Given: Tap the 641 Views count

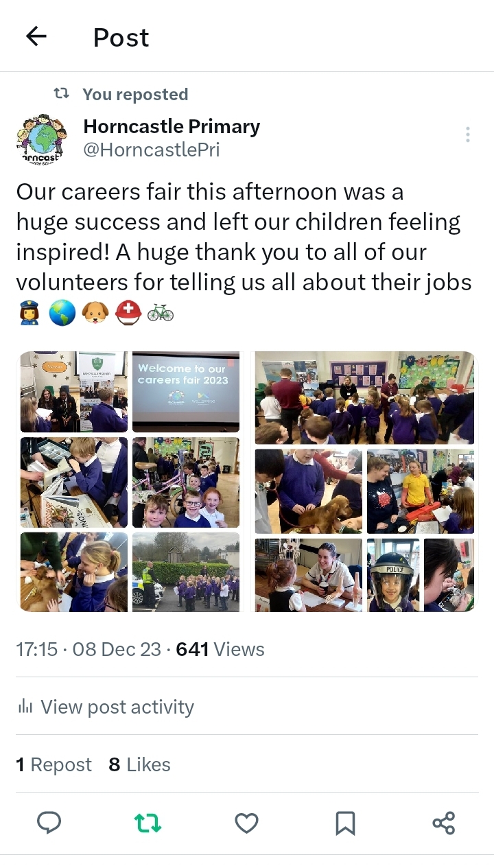Looking at the screenshot, I should pyautogui.click(x=220, y=649).
